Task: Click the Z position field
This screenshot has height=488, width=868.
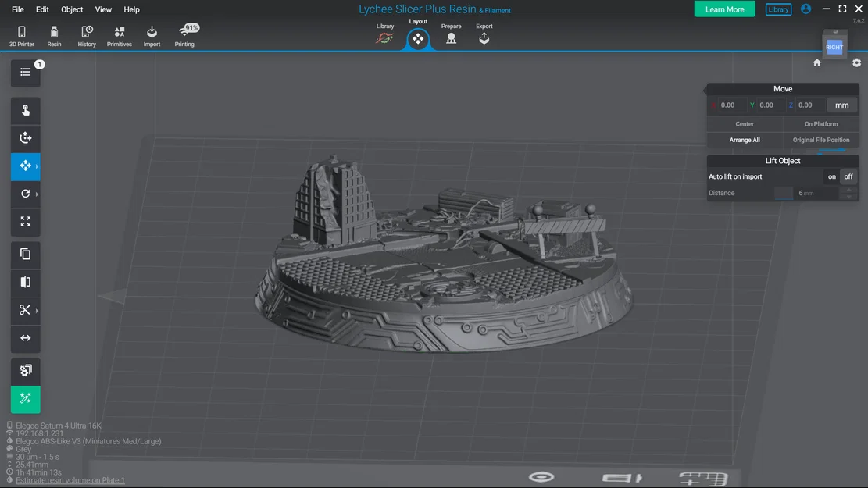Action: 810,105
